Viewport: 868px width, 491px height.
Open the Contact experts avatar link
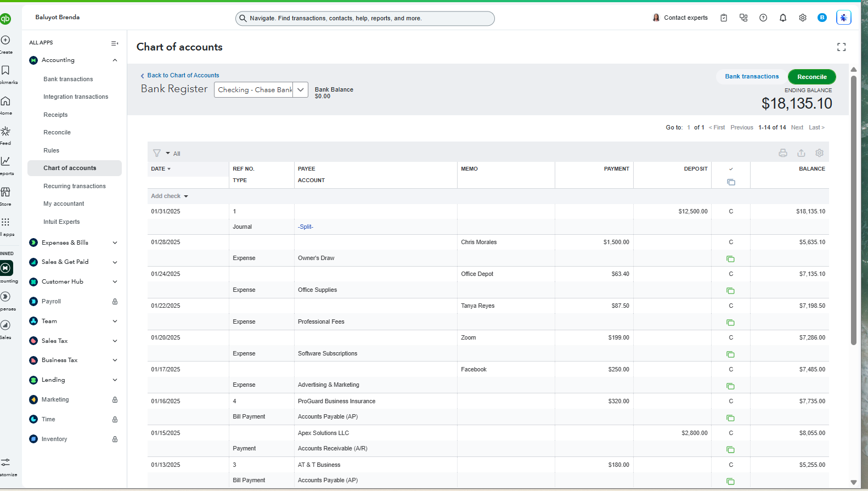680,18
